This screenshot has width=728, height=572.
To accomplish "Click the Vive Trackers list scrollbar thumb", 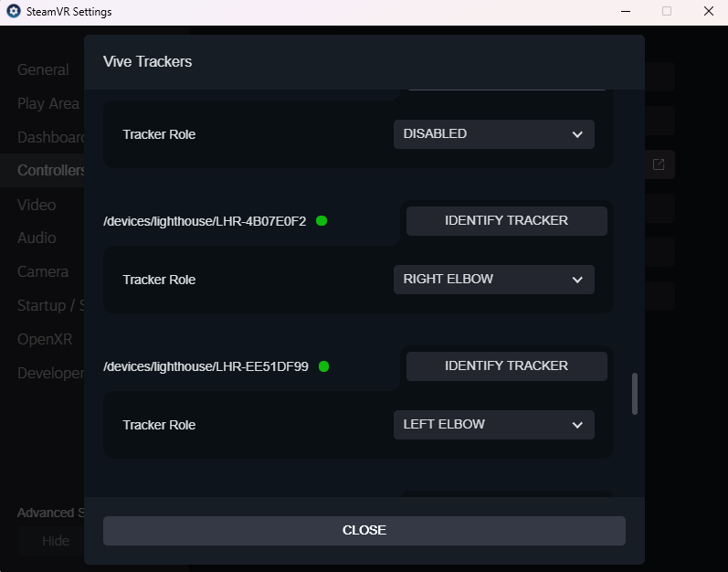I will (x=635, y=394).
